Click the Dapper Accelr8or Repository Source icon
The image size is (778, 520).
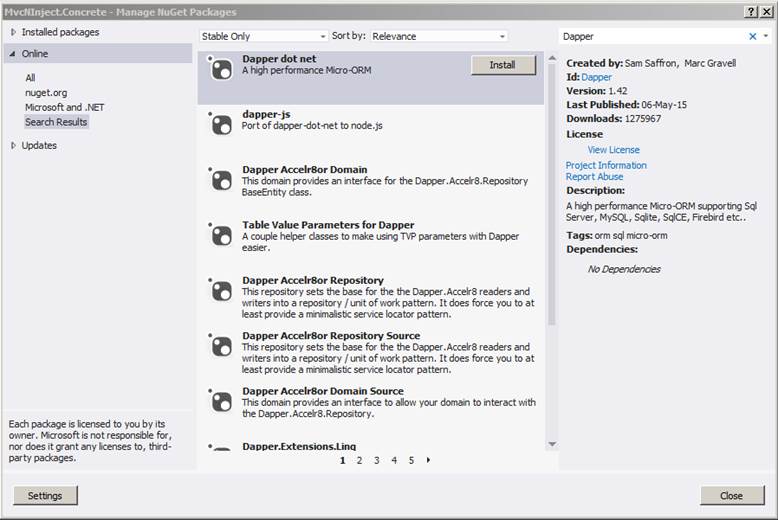point(221,347)
